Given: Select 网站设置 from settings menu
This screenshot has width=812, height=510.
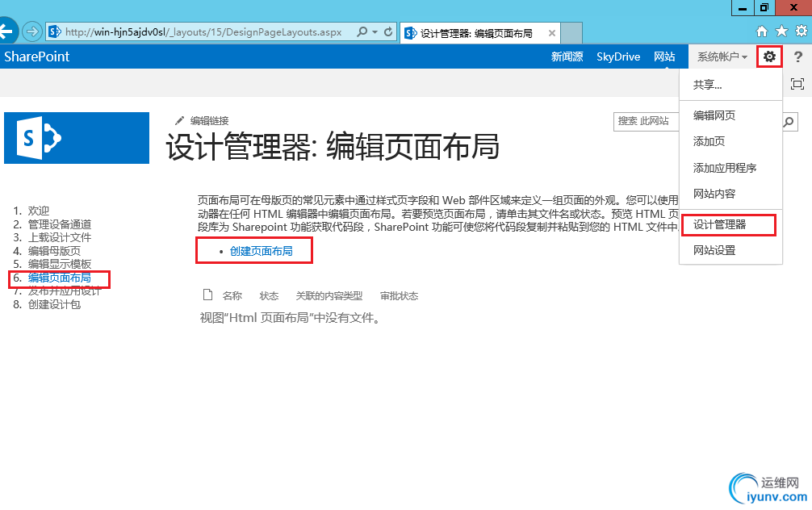Looking at the screenshot, I should (x=730, y=251).
